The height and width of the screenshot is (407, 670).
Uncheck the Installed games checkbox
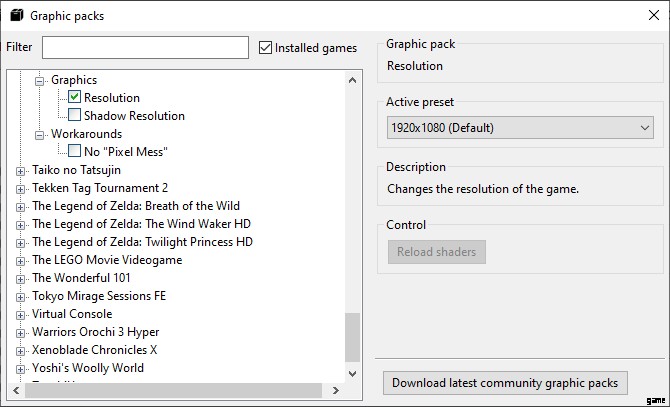(x=265, y=47)
